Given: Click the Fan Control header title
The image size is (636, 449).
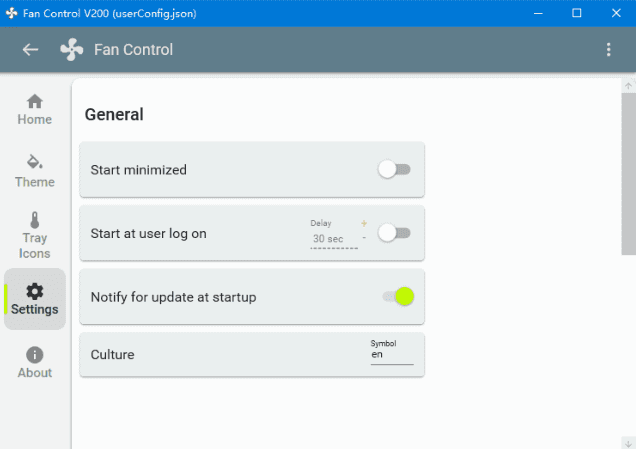Looking at the screenshot, I should [x=133, y=50].
